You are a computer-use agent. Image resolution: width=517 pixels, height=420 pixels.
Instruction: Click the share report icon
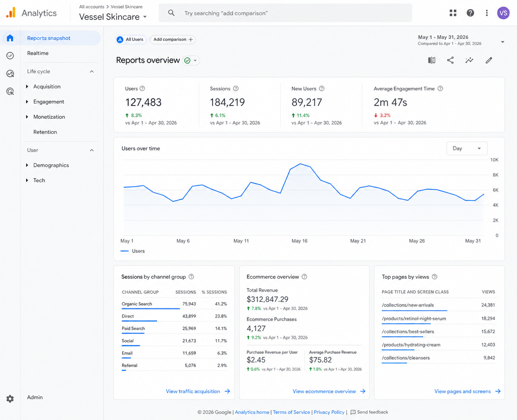click(x=450, y=60)
